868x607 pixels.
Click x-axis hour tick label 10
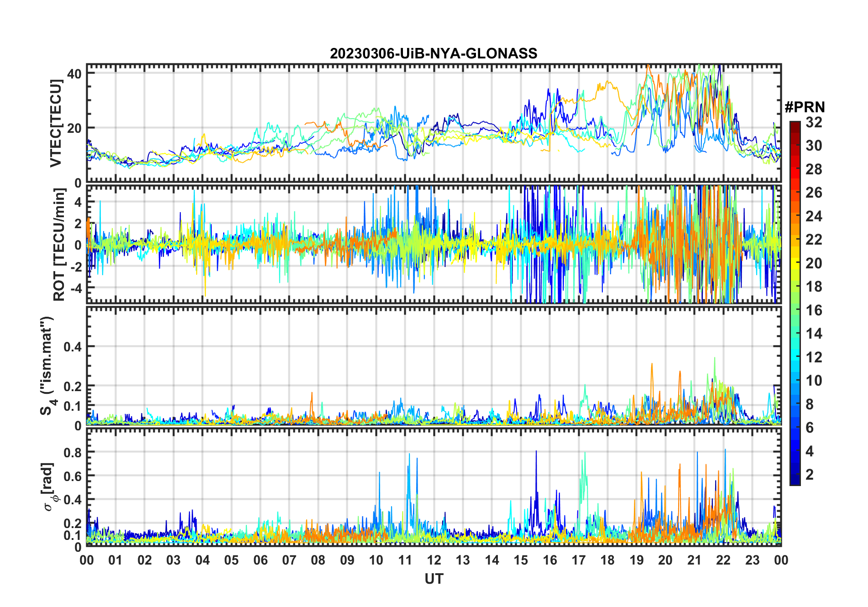pos(376,560)
